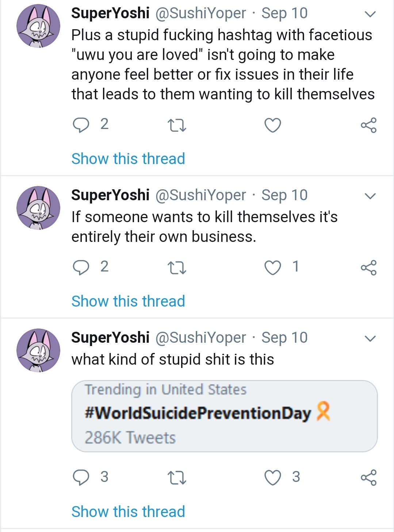Image resolution: width=394 pixels, height=532 pixels.
Task: Like the 'uwu you are loved' tweet
Action: point(273,125)
